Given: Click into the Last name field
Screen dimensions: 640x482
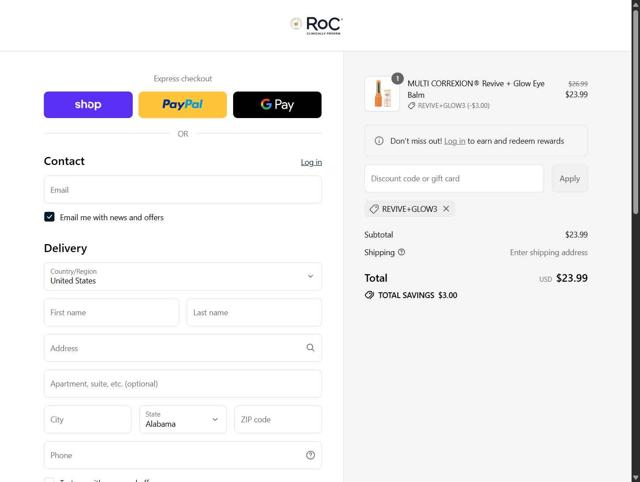Looking at the screenshot, I should click(x=254, y=312).
